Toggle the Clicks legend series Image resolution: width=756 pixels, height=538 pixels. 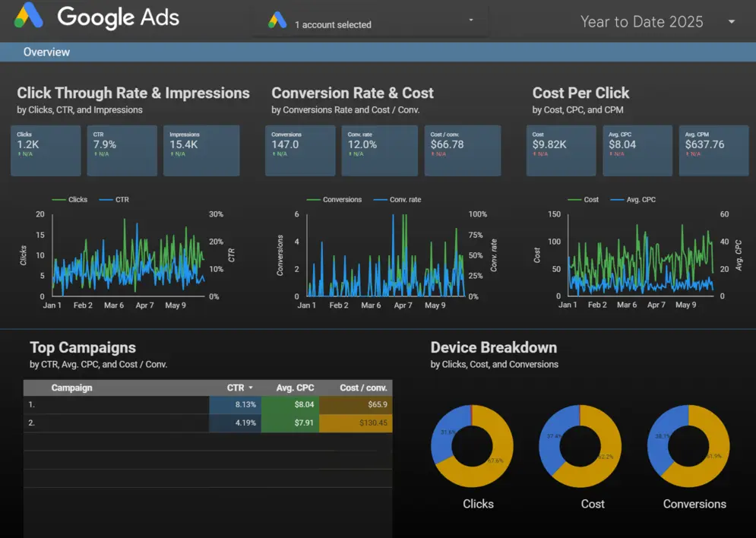[x=71, y=200]
